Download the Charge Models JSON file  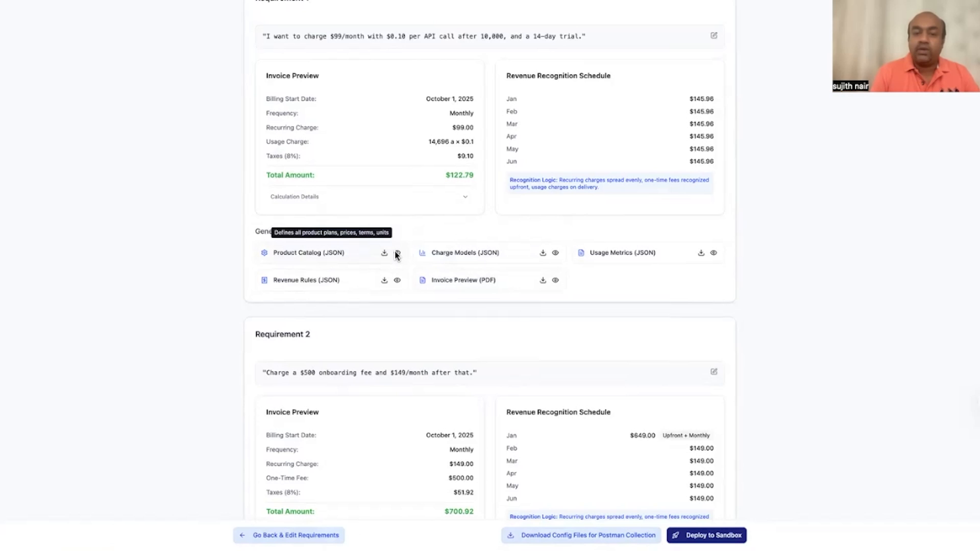point(543,253)
